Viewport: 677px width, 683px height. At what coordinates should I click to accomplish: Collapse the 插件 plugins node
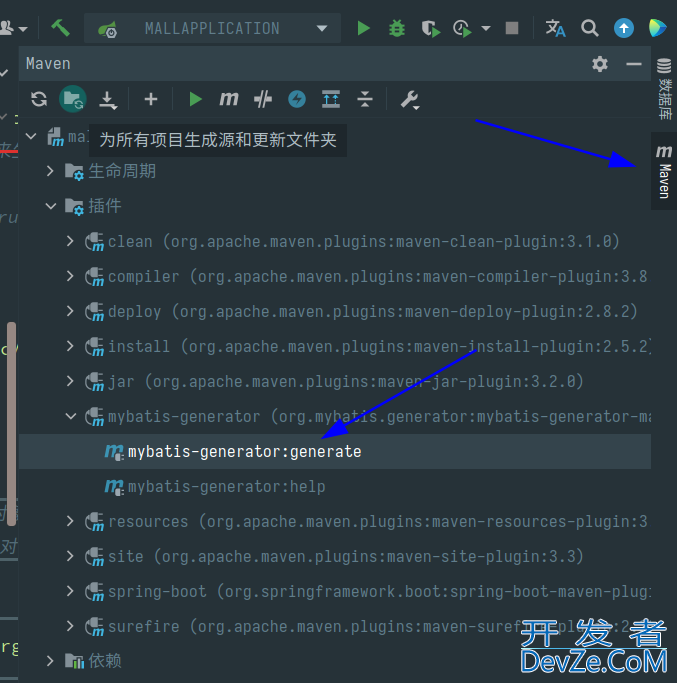[51, 206]
